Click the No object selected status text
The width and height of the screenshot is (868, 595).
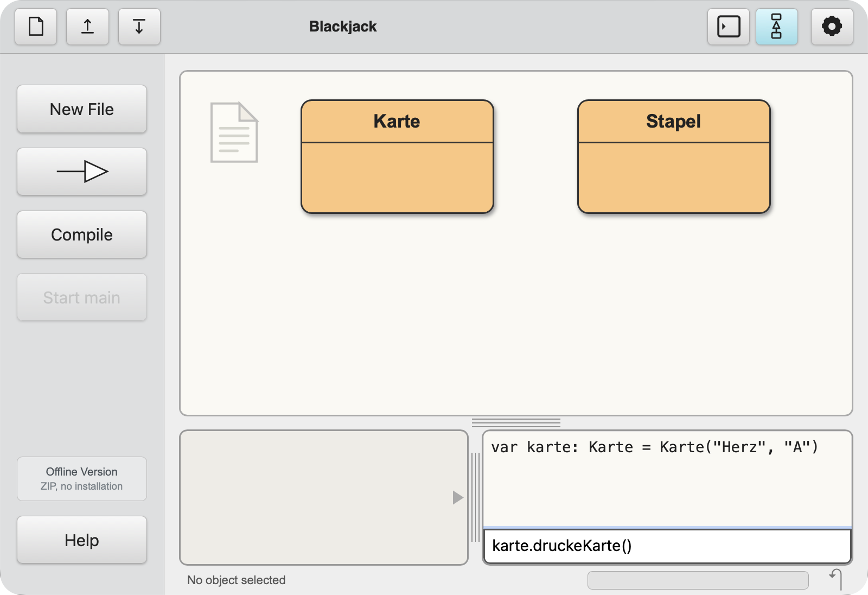click(236, 580)
